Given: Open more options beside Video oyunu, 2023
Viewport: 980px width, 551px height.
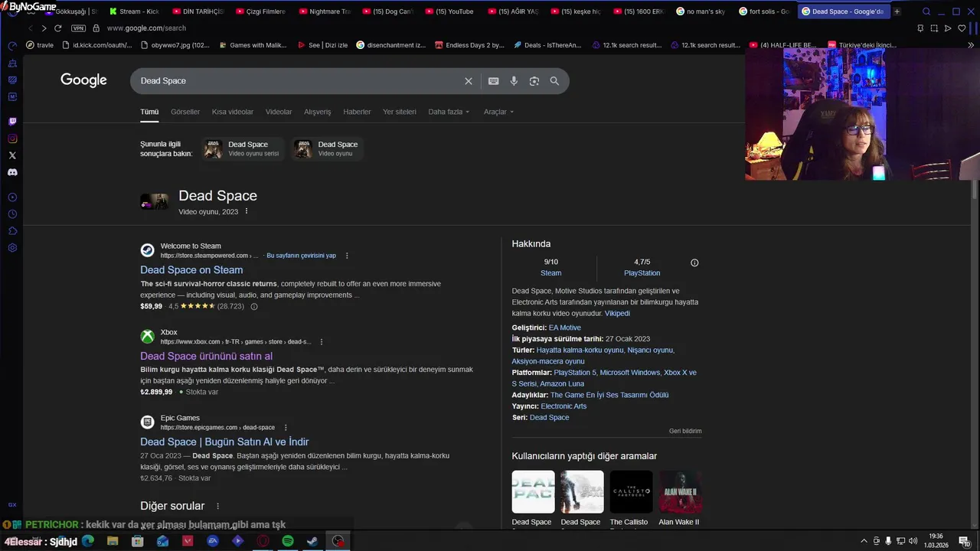Looking at the screenshot, I should tap(247, 211).
